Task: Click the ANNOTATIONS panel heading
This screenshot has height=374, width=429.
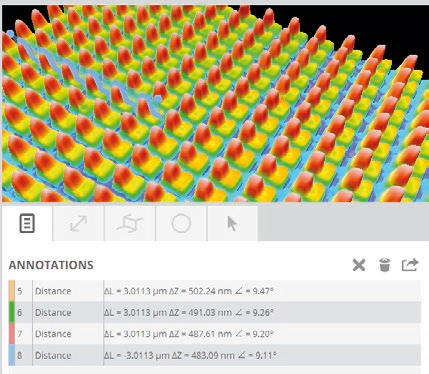Action: (x=51, y=265)
